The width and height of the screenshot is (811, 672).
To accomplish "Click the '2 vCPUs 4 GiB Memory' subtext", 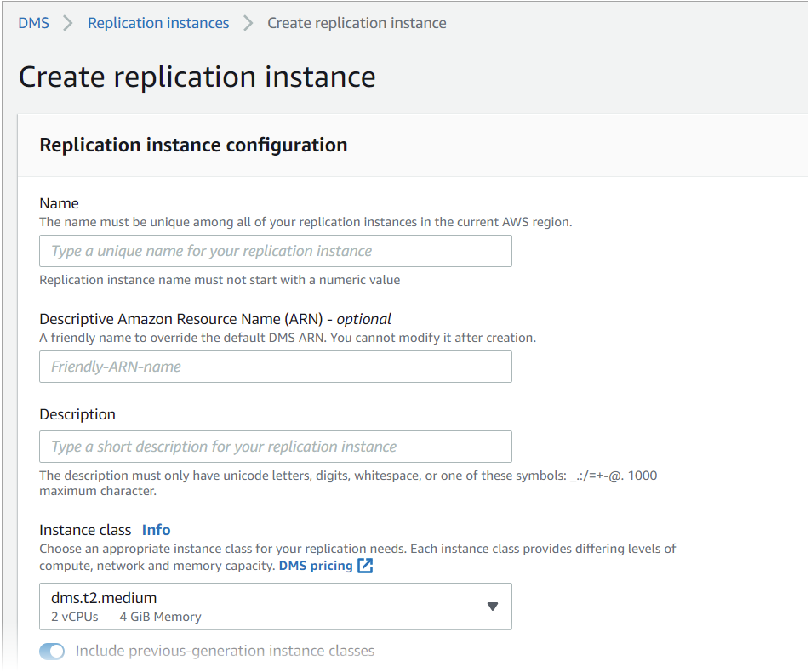I will 126,617.
